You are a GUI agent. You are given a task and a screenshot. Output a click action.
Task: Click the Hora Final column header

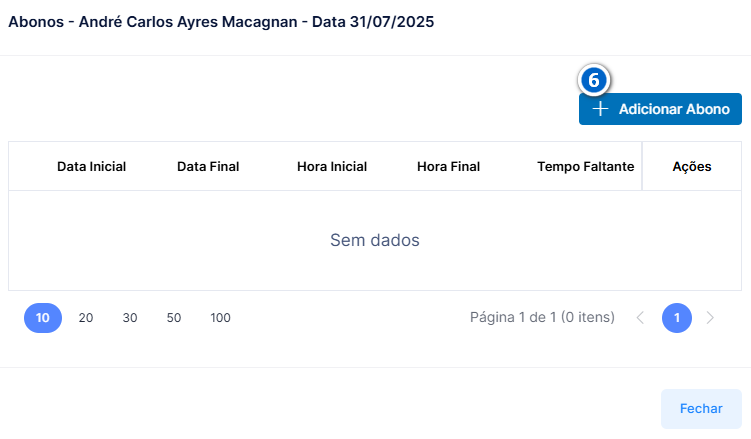pos(448,167)
